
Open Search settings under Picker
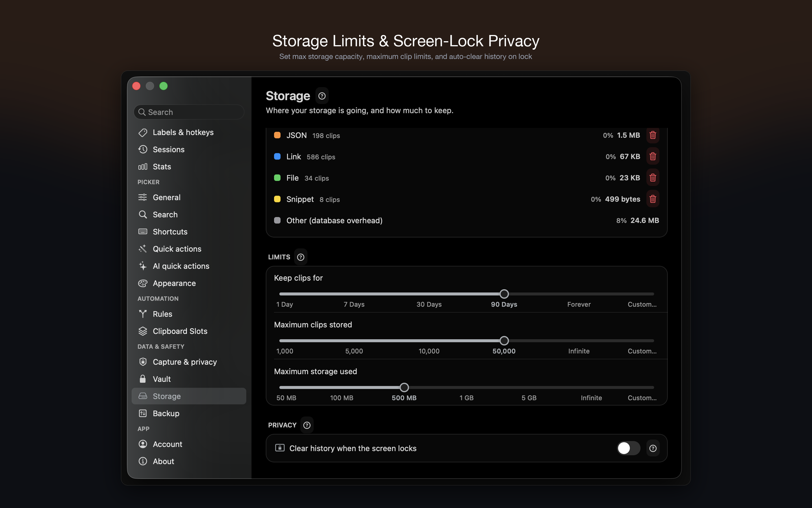coord(189,214)
